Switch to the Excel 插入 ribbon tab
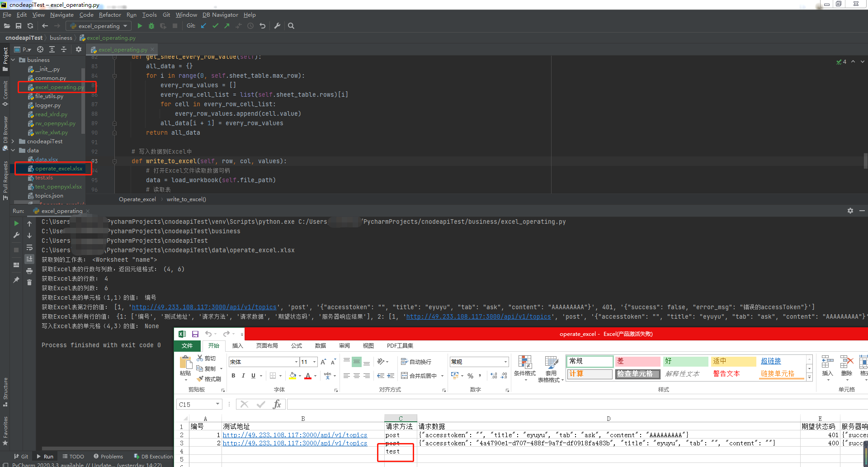Image resolution: width=868 pixels, height=467 pixels. pyautogui.click(x=237, y=345)
